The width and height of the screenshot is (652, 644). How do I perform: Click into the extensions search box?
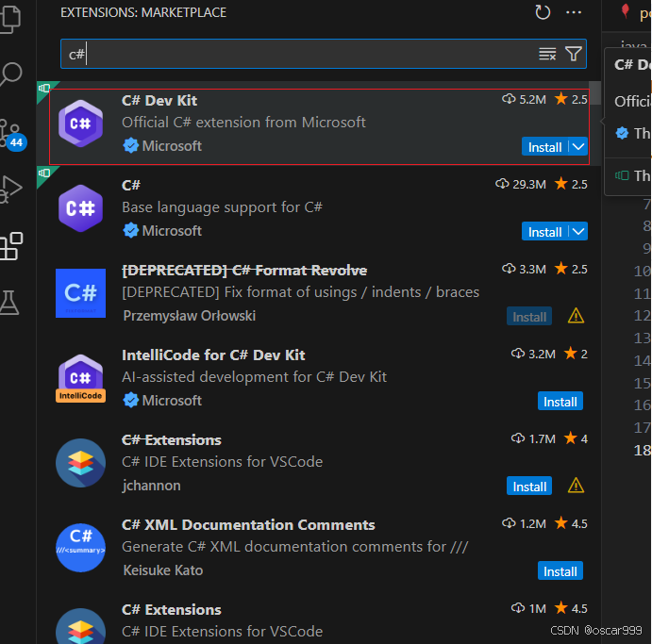pos(324,54)
